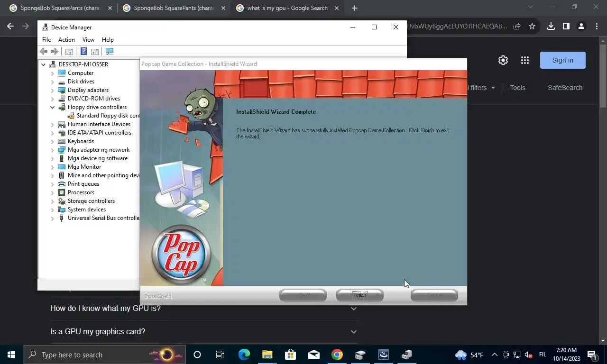Select Universal Serial Bus controllers item

tap(103, 218)
